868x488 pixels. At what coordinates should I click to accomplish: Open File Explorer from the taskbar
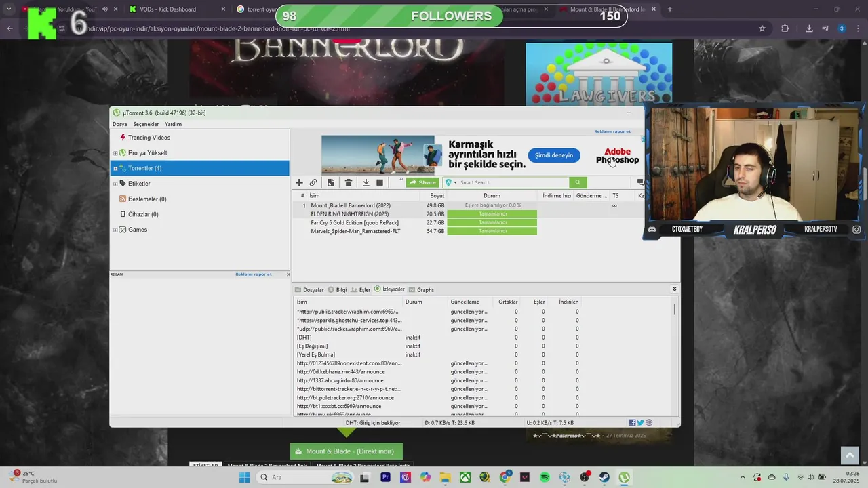pyautogui.click(x=445, y=477)
